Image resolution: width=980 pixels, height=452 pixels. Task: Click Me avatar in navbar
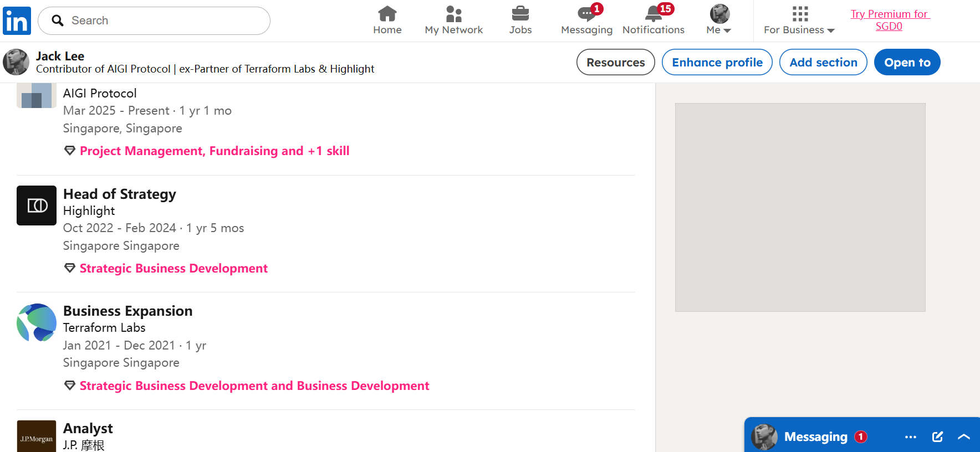click(719, 13)
